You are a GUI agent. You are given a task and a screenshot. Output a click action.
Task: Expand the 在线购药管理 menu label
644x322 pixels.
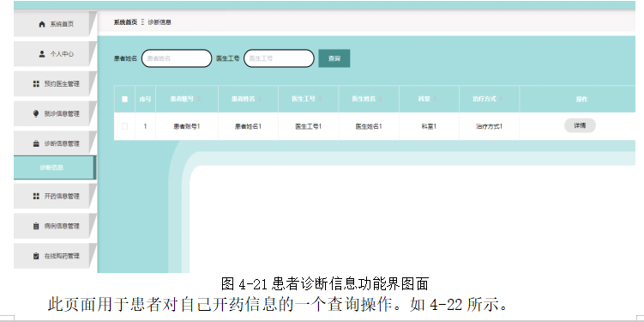62,256
